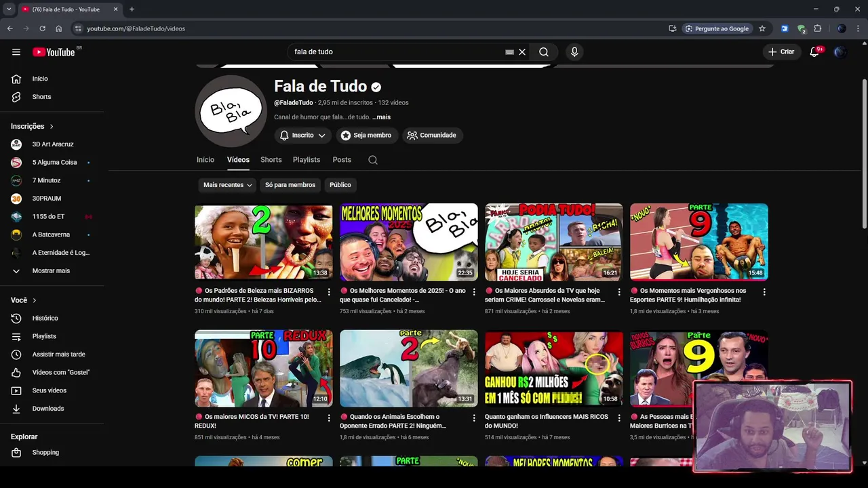The image size is (868, 488).
Task: Click the Criar button
Action: tap(781, 52)
